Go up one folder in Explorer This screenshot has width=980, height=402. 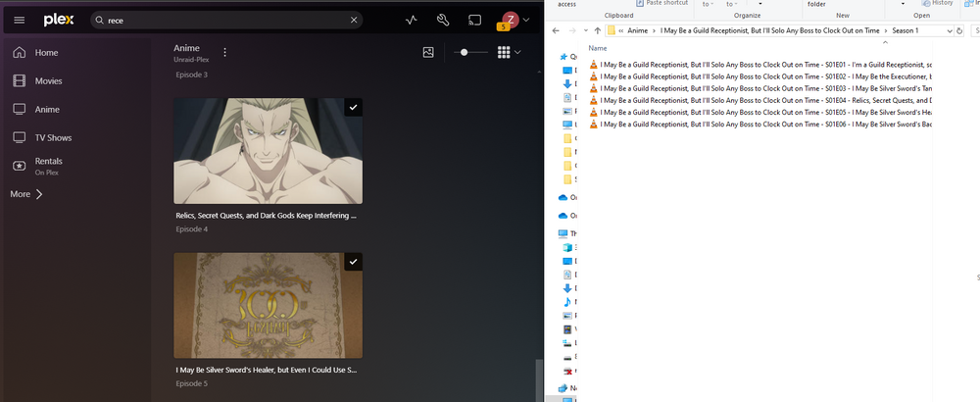point(598,30)
